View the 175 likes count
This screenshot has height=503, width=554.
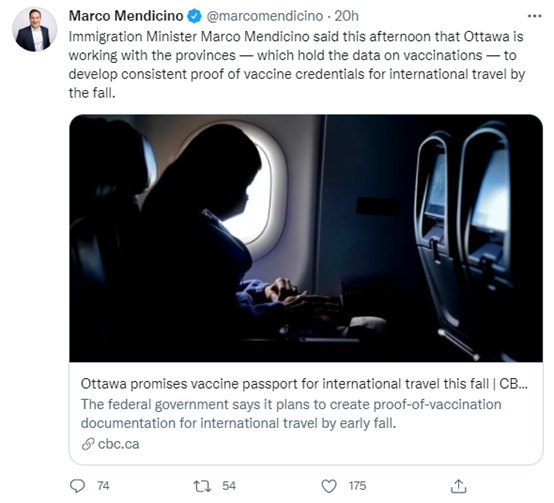[358, 486]
